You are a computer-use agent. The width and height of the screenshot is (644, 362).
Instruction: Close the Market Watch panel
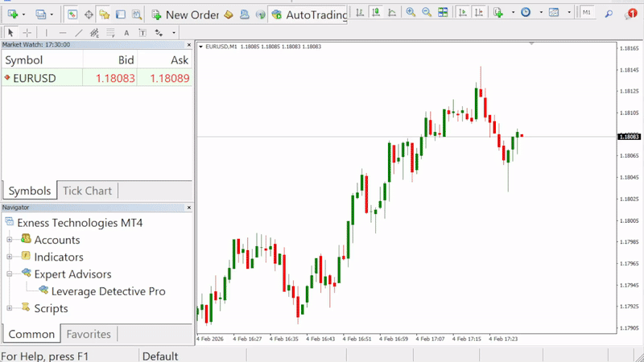pyautogui.click(x=189, y=45)
